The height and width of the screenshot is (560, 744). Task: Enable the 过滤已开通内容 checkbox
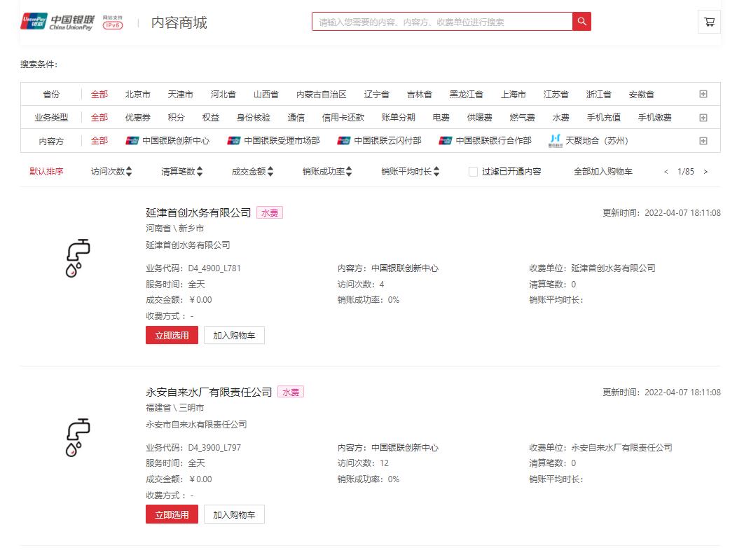[x=472, y=170]
